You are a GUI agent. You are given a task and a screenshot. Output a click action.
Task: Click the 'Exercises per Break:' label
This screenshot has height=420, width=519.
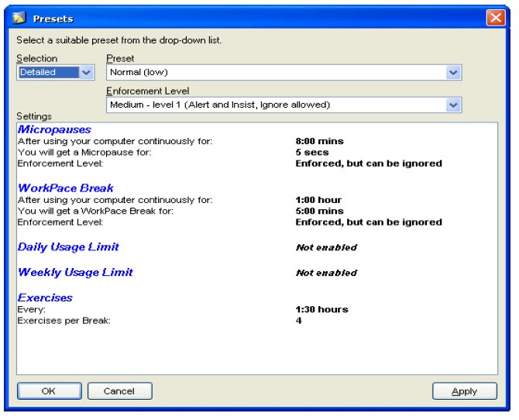click(64, 321)
